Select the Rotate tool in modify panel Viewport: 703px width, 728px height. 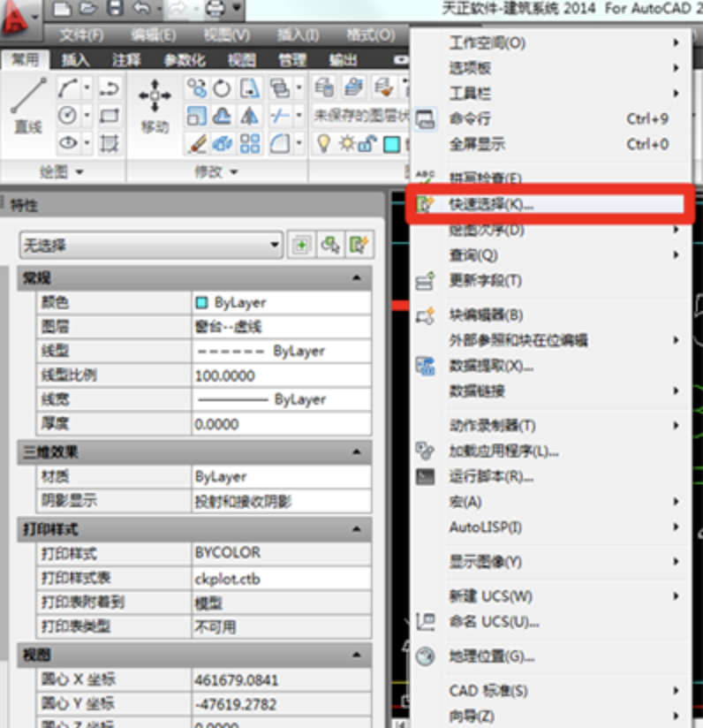pos(223,87)
